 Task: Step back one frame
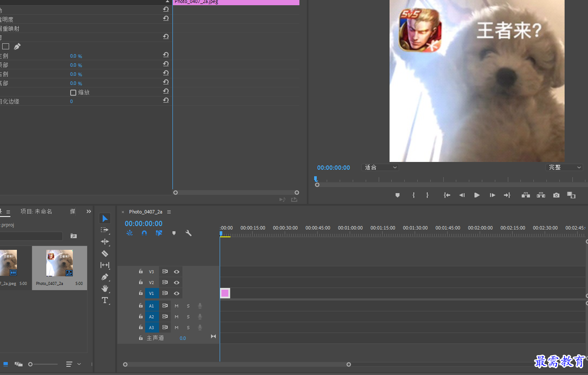pyautogui.click(x=462, y=195)
